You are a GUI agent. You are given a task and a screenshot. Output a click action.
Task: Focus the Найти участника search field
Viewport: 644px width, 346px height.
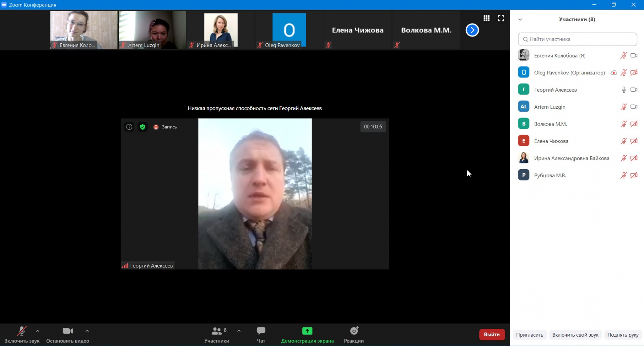click(x=577, y=39)
